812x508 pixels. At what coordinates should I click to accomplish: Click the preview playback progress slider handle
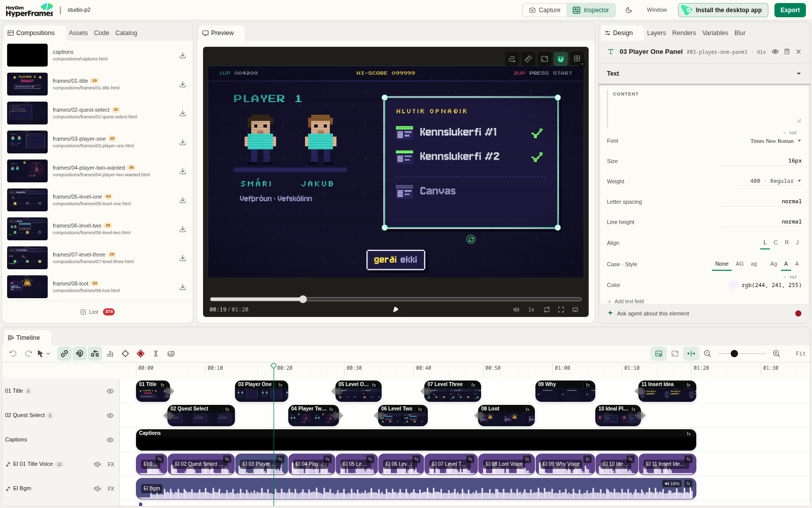303,299
